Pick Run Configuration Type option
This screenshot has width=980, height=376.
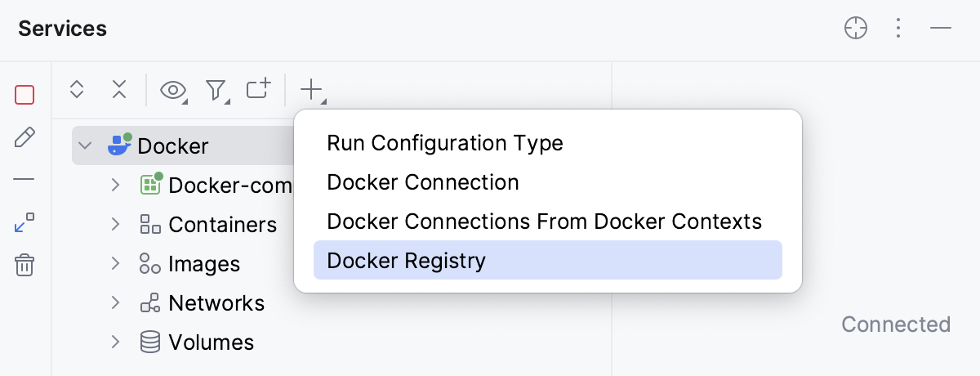(445, 143)
